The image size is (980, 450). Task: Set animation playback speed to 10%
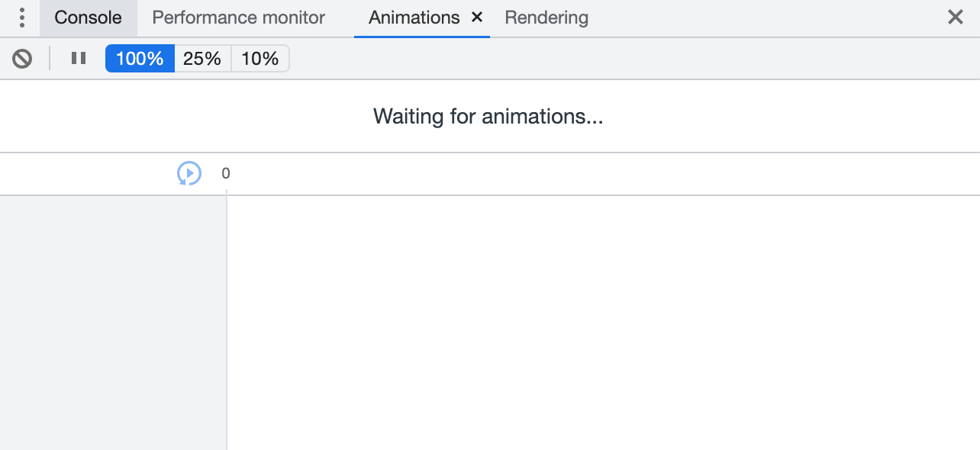pos(260,58)
